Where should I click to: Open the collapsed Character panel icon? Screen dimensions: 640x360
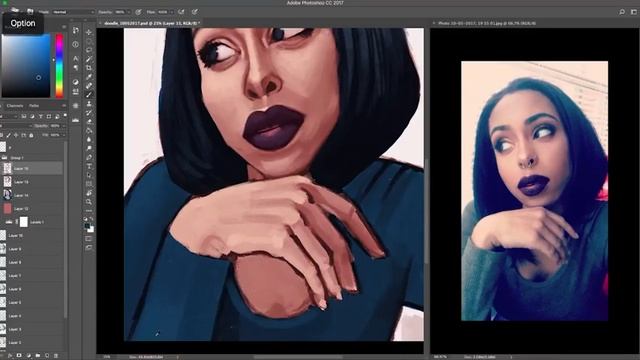tap(76, 58)
